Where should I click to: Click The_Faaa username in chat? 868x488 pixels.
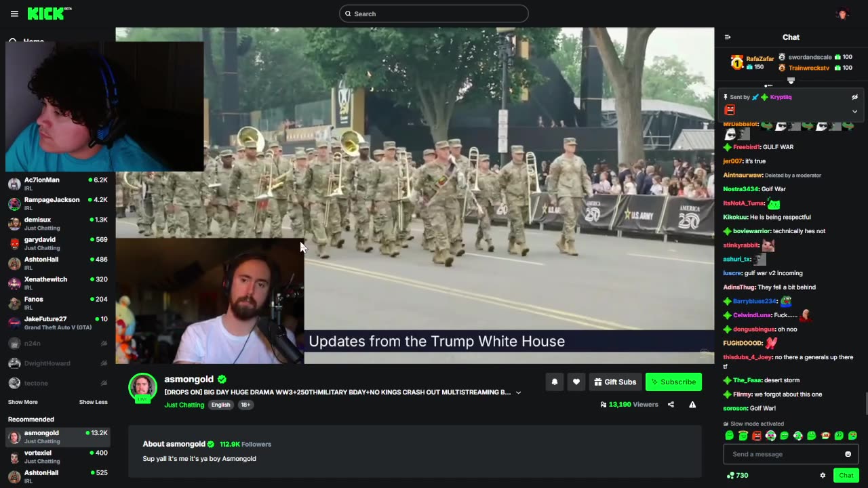click(747, 380)
